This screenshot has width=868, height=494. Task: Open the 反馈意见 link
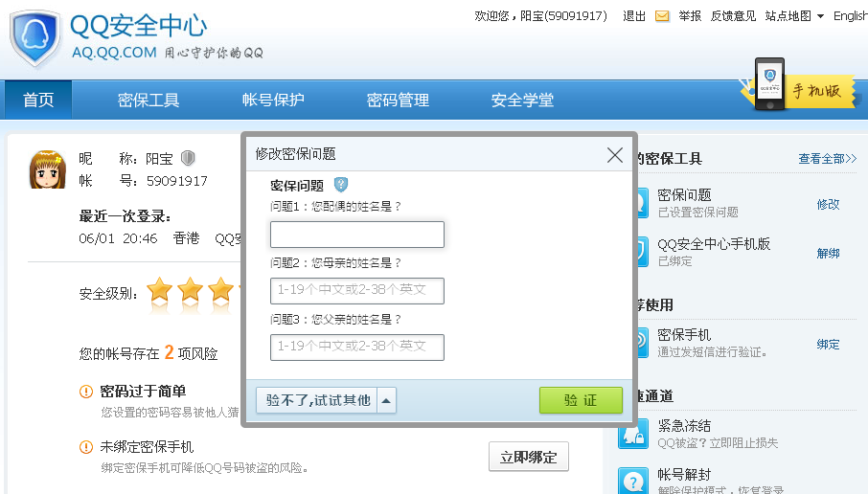(x=733, y=16)
